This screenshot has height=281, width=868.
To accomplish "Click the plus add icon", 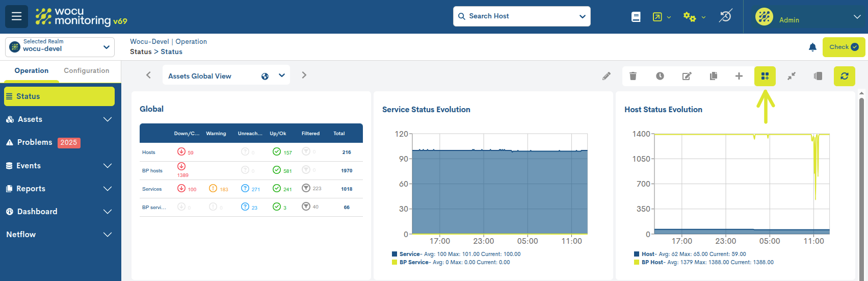I will pos(739,76).
